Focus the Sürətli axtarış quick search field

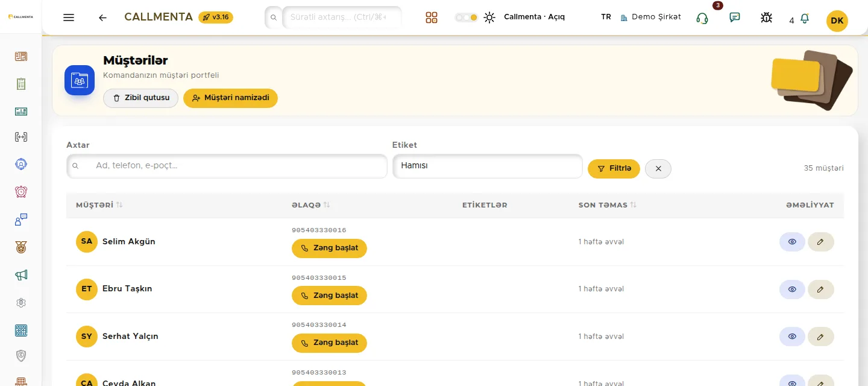pyautogui.click(x=342, y=17)
